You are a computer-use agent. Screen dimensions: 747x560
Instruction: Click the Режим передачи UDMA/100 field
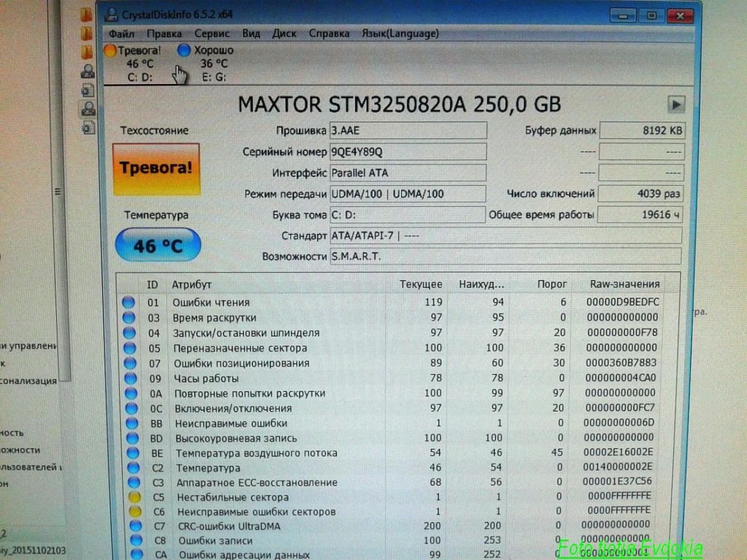pos(408,194)
